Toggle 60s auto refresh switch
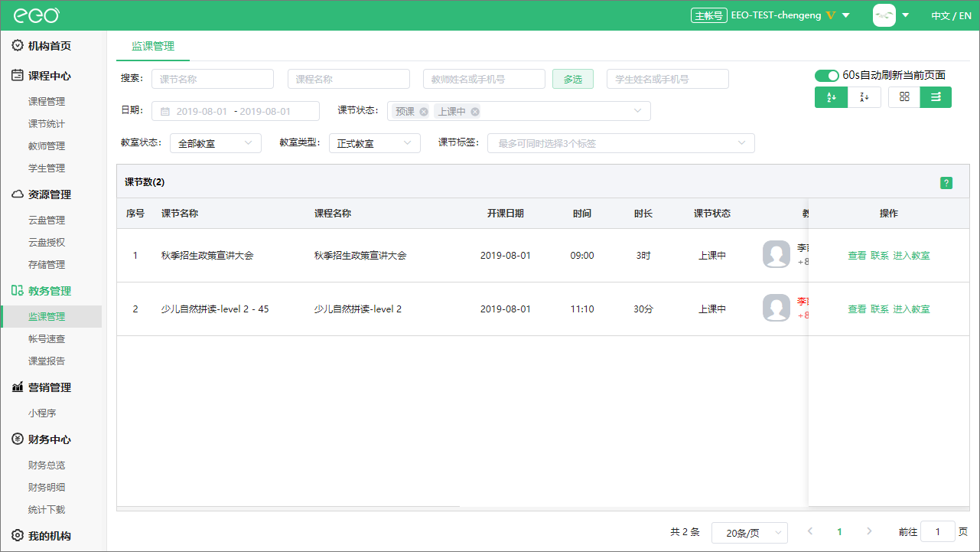 [x=827, y=76]
